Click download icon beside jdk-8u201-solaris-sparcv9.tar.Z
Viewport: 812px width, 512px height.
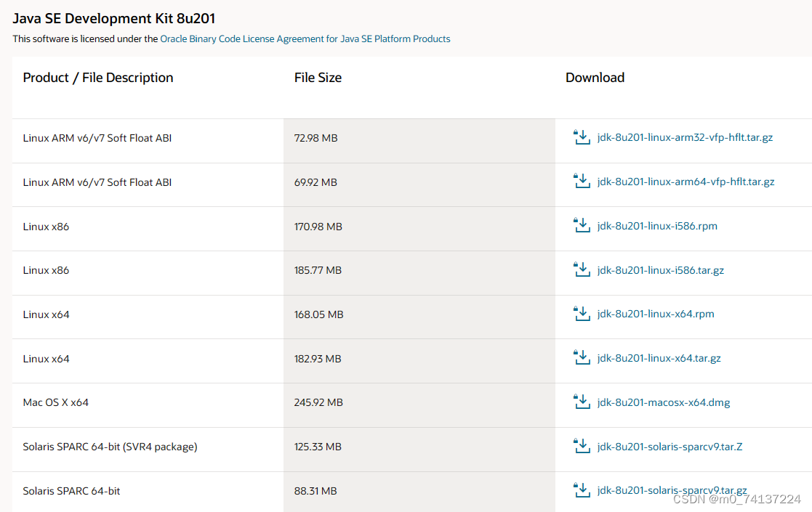coord(582,447)
